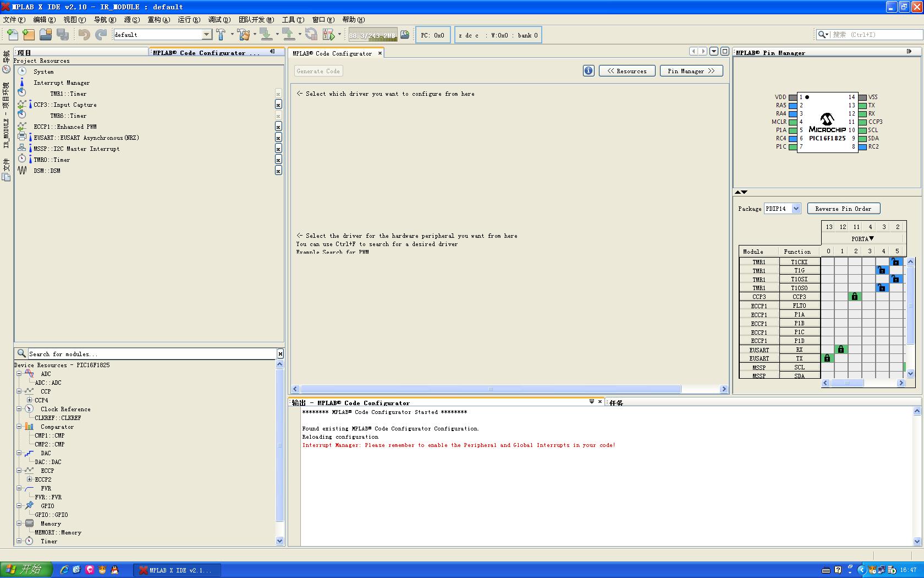Open the editor document list arrow

714,51
